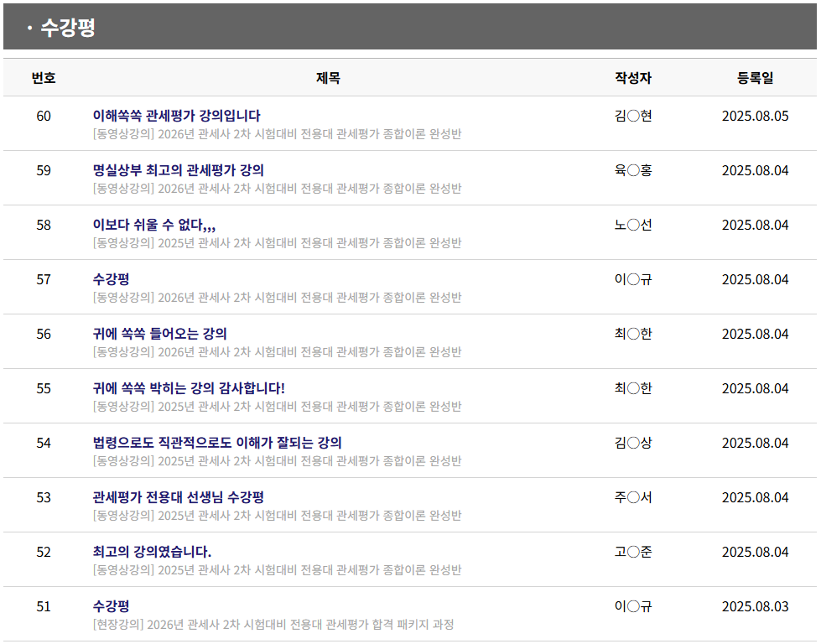Screen dimensions: 821x644
Task: Click the [동영상강의] 2025년 course under review 58
Action: tap(277, 243)
